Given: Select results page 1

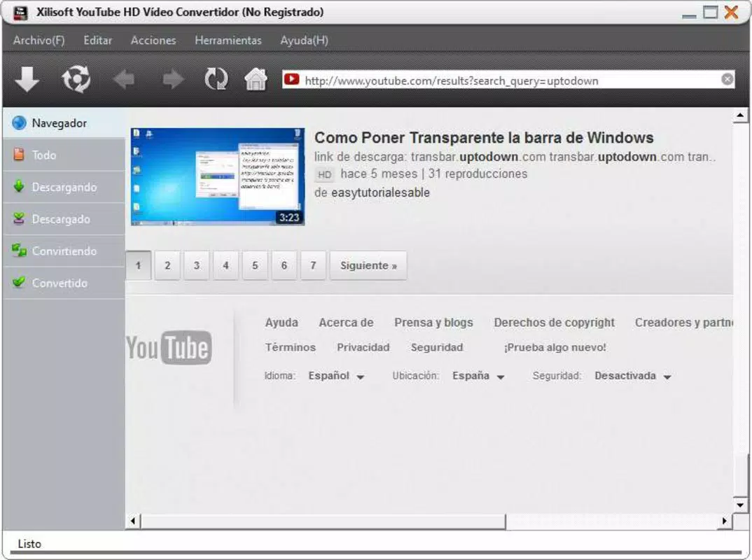Looking at the screenshot, I should pyautogui.click(x=139, y=265).
